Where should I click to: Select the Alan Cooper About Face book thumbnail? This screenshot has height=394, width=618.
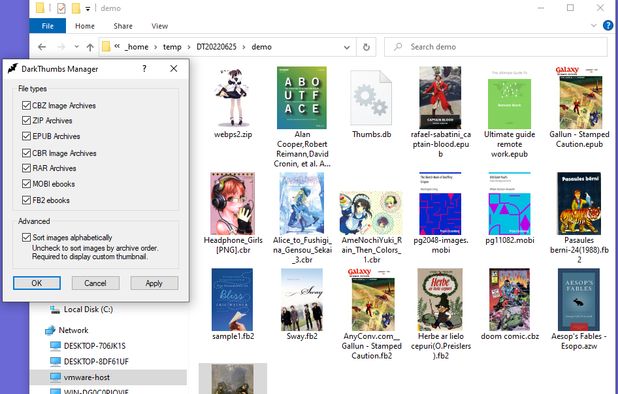click(x=302, y=97)
